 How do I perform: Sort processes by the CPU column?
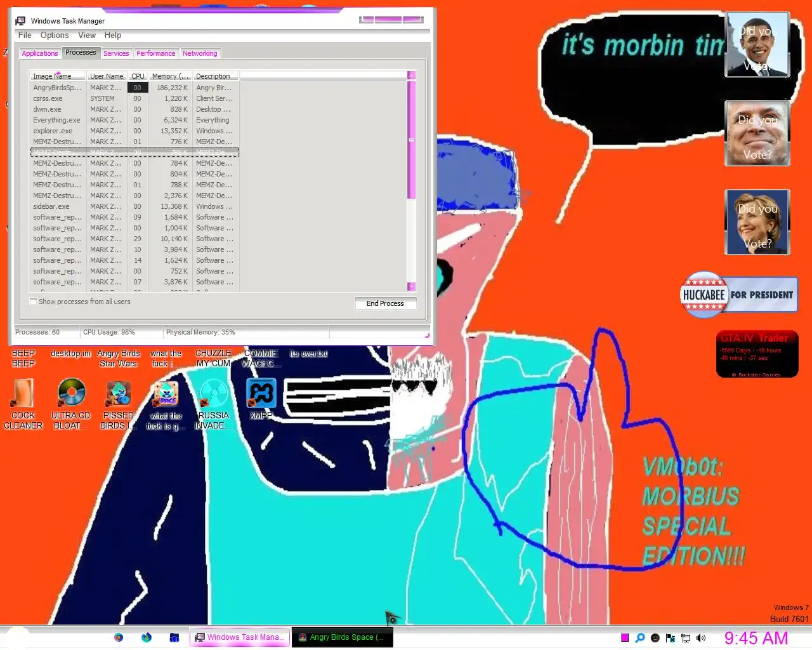click(x=138, y=76)
